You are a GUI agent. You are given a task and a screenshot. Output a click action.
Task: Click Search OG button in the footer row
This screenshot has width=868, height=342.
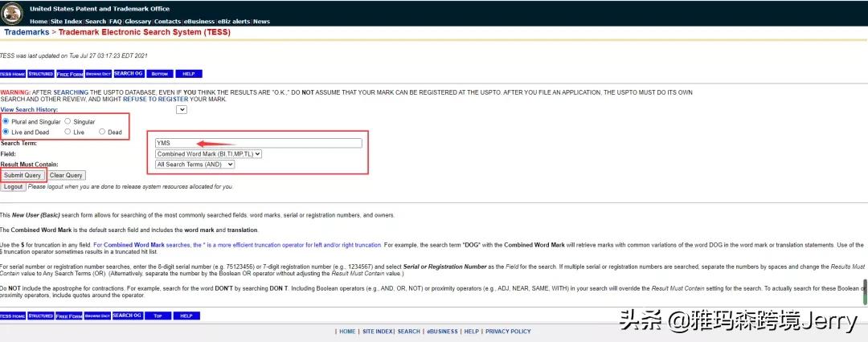(127, 316)
